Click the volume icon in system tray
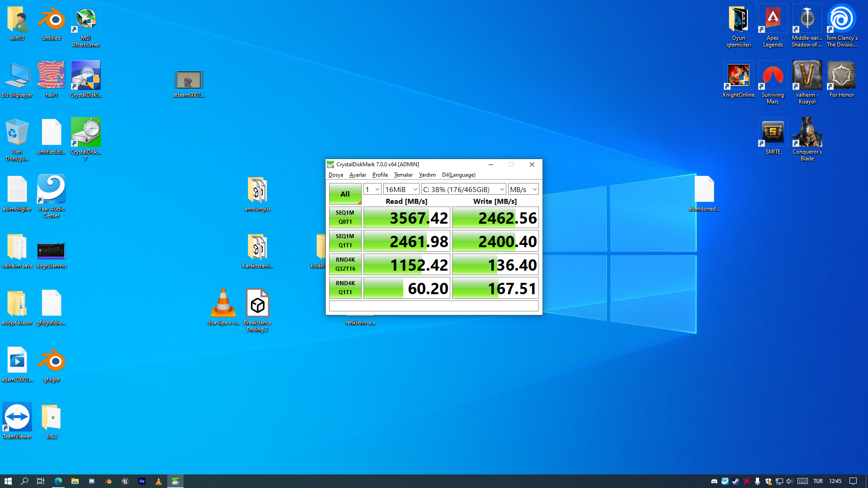The width and height of the screenshot is (868, 488). pos(790,481)
